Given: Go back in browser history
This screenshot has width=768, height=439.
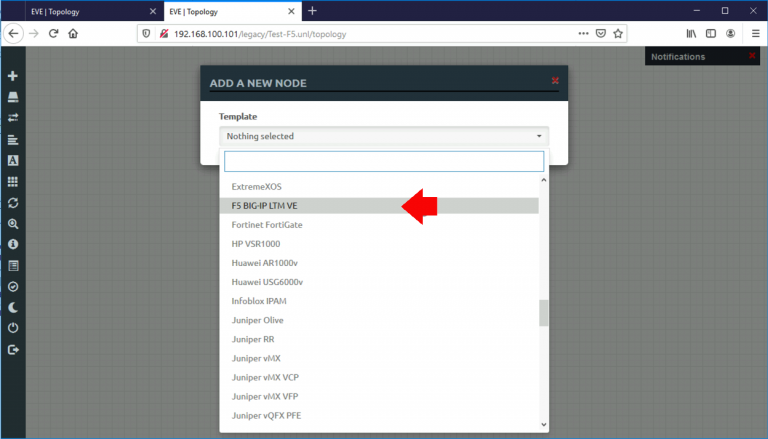Looking at the screenshot, I should 13,34.
